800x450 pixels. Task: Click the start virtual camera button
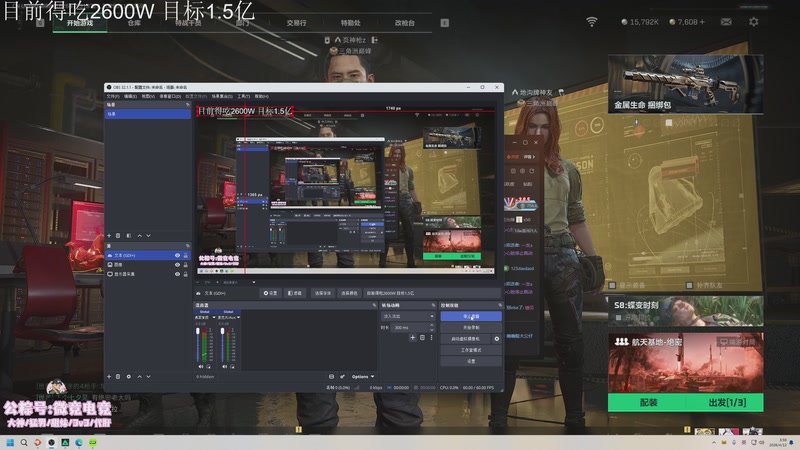tap(465, 339)
